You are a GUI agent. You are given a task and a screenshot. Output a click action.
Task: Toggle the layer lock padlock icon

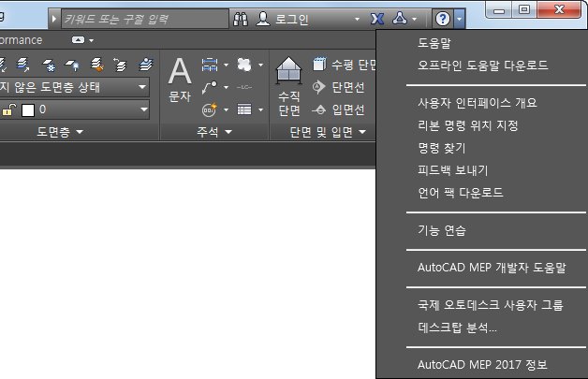[9, 109]
